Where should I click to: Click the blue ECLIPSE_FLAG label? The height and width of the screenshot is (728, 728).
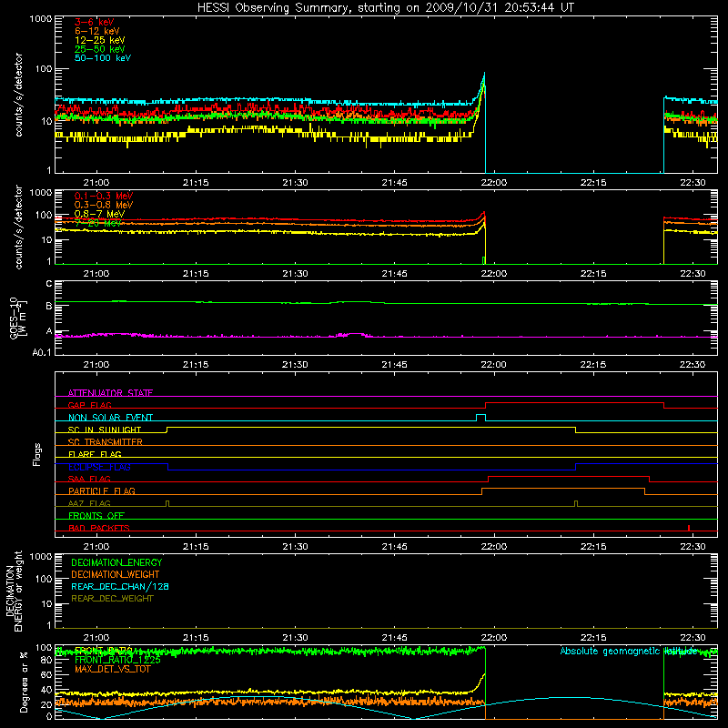coord(99,467)
